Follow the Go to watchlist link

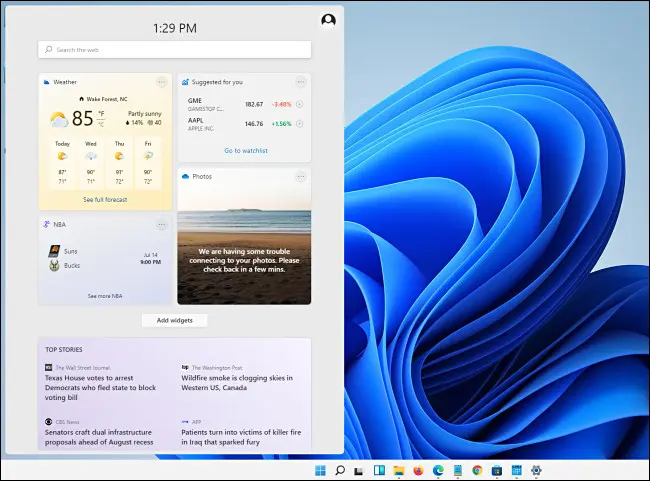coord(245,150)
